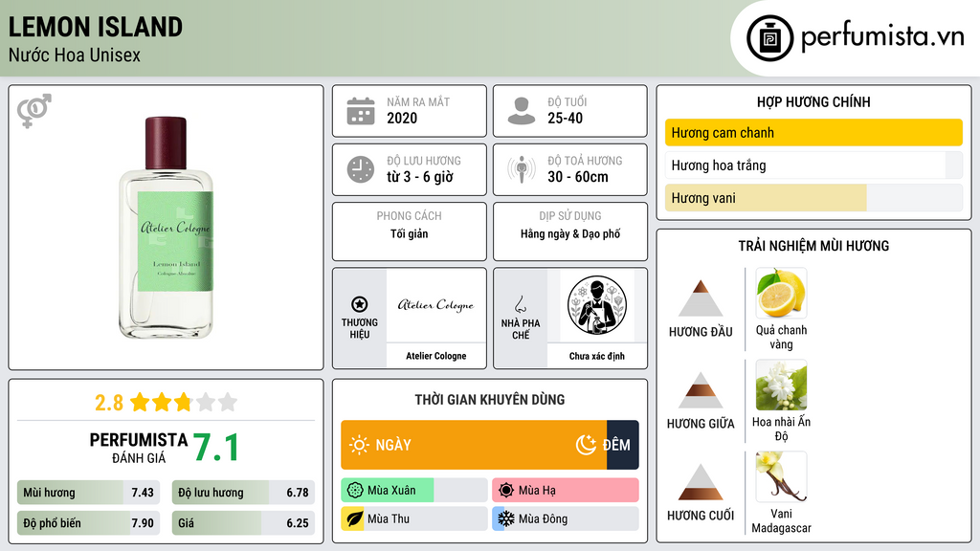Click the top notes pyramid icon
The width and height of the screenshot is (980, 551).
click(701, 298)
